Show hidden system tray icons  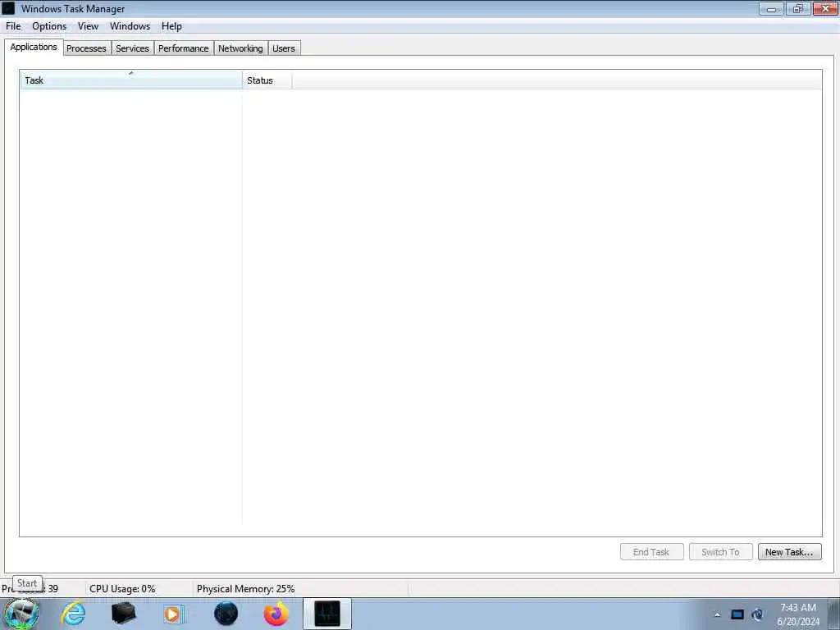click(717, 614)
